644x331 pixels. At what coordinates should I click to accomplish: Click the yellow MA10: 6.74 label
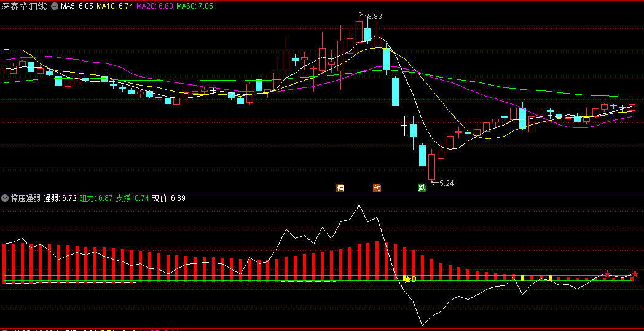[115, 6]
